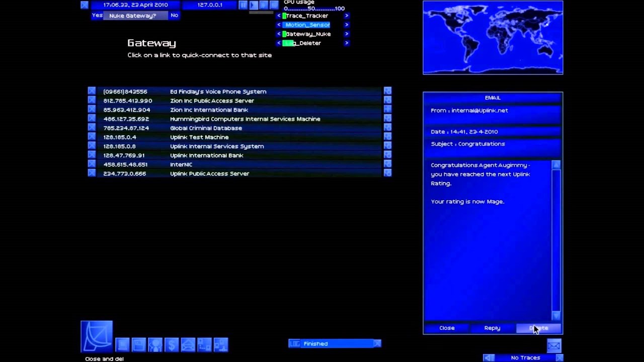Image resolution: width=644 pixels, height=362 pixels.
Task: Click the email scrollbar up arrow
Action: pos(556,164)
